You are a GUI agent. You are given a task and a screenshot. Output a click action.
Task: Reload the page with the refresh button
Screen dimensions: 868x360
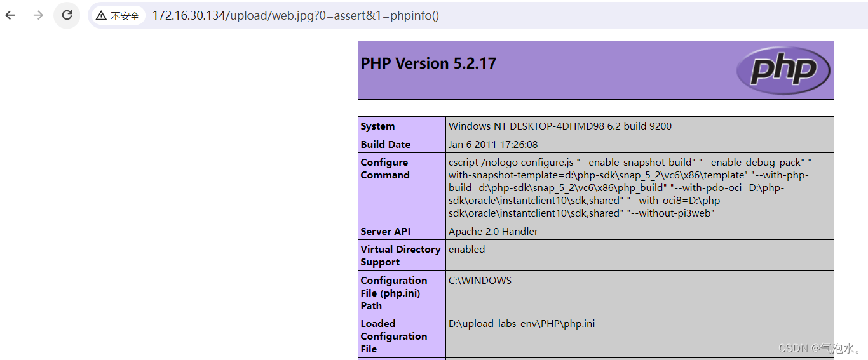[x=67, y=15]
